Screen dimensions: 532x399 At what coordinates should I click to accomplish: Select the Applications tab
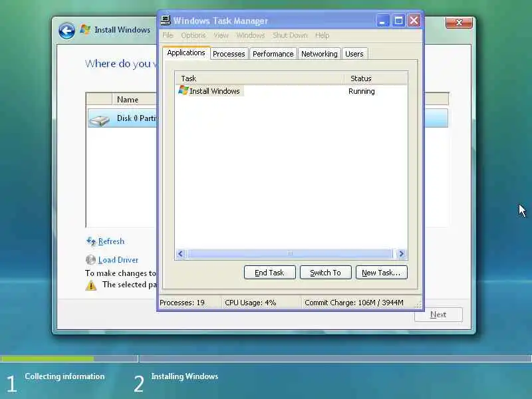(x=186, y=53)
